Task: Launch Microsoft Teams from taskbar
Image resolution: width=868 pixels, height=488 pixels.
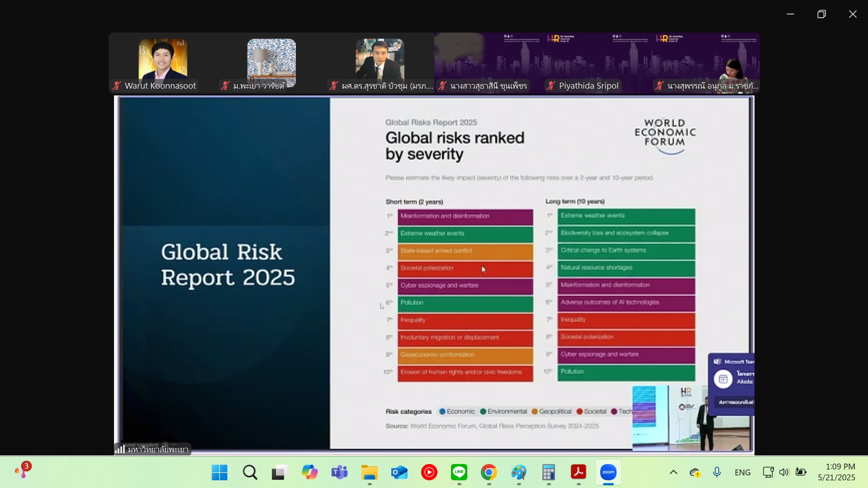Action: 339,473
